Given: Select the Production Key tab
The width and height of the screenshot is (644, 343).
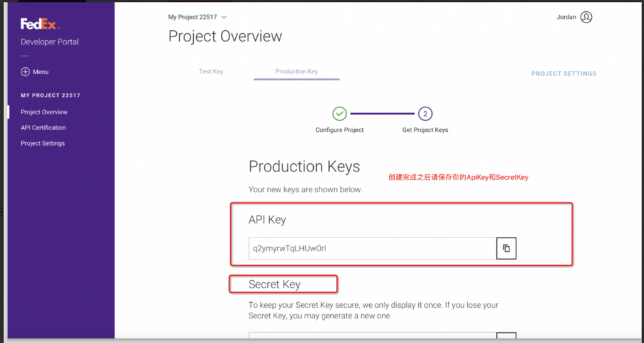Looking at the screenshot, I should click(x=296, y=72).
